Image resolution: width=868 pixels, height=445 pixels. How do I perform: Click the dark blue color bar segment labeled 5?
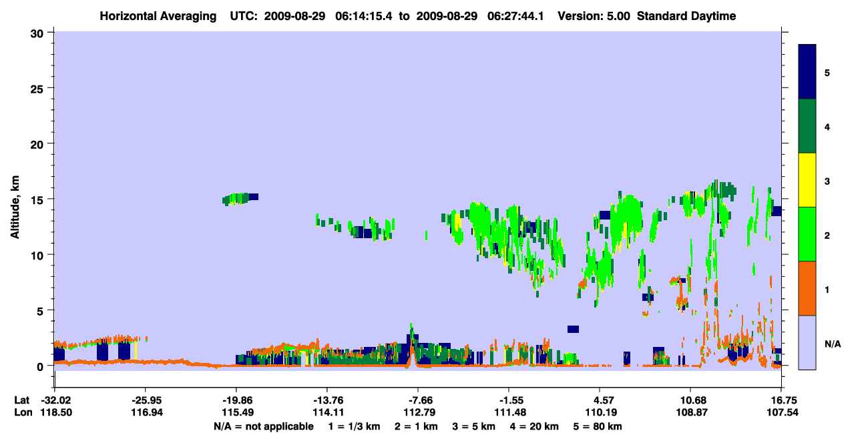point(807,72)
